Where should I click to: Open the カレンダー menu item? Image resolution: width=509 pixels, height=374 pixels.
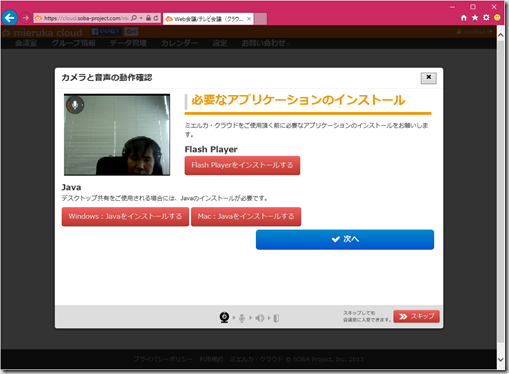tap(179, 43)
